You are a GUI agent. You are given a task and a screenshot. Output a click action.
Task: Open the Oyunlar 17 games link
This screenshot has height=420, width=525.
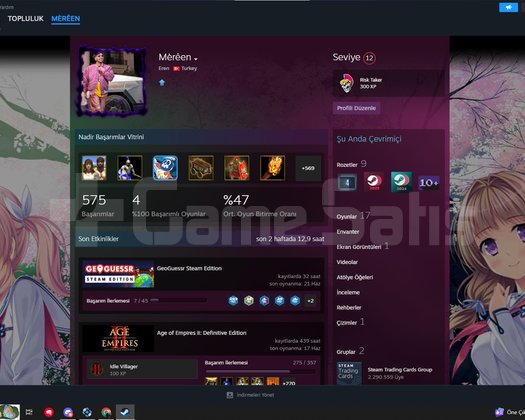tap(353, 216)
